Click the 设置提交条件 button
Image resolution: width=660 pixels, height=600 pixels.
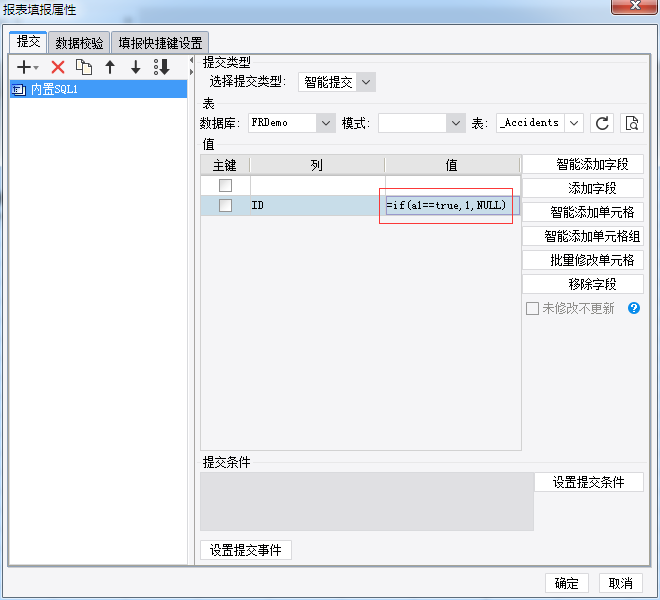click(589, 482)
